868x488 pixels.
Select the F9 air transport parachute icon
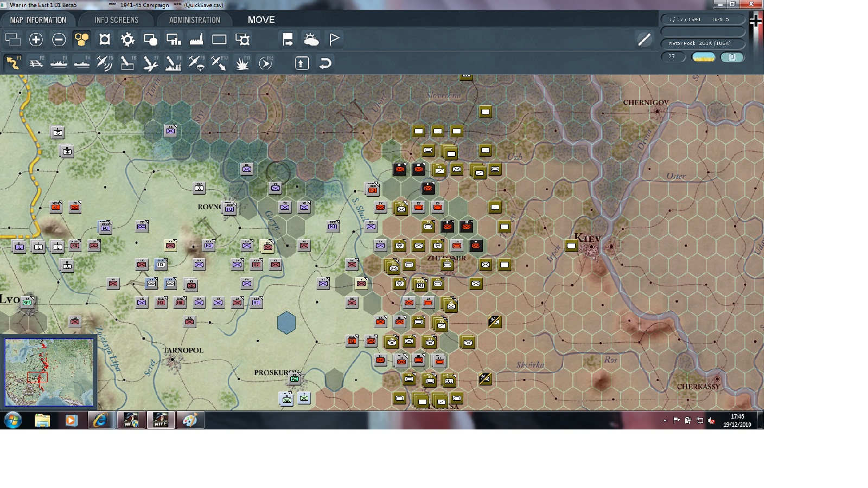[x=196, y=63]
